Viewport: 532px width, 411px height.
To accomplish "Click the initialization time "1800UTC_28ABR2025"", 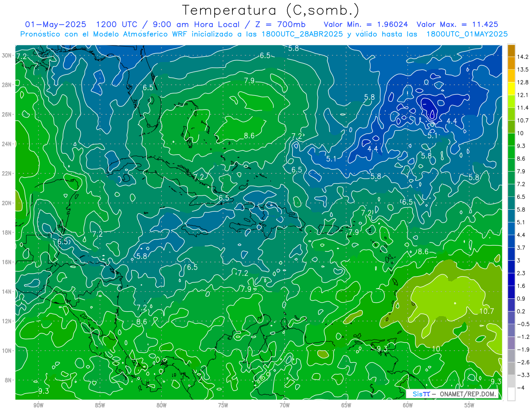I will pos(302,34).
